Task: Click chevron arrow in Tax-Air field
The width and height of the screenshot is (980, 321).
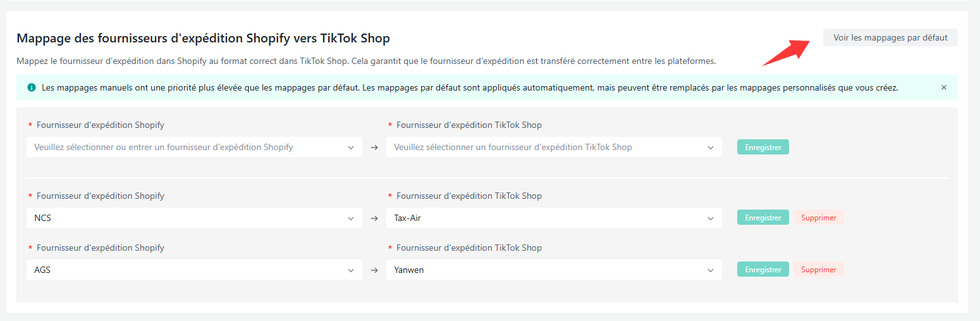Action: click(x=711, y=218)
